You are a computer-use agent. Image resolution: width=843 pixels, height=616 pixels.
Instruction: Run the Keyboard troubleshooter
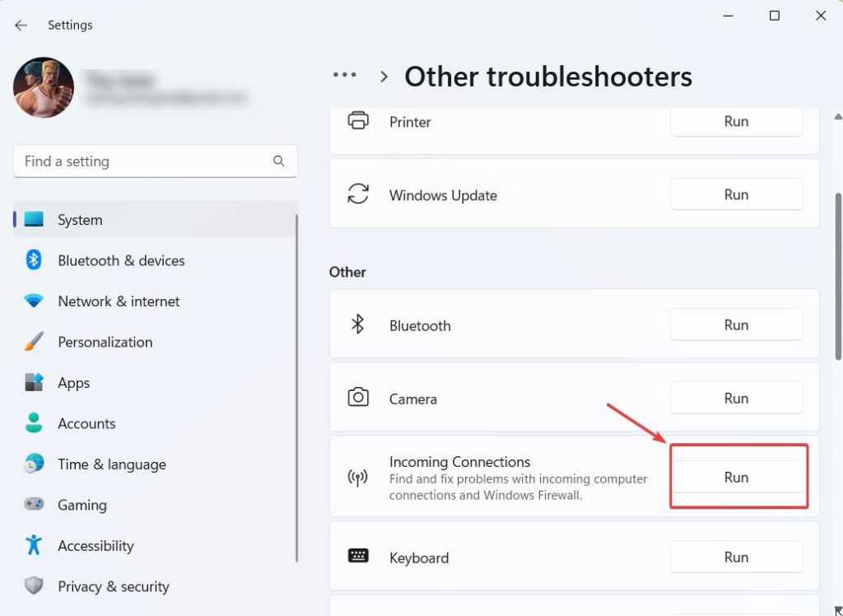click(x=736, y=557)
